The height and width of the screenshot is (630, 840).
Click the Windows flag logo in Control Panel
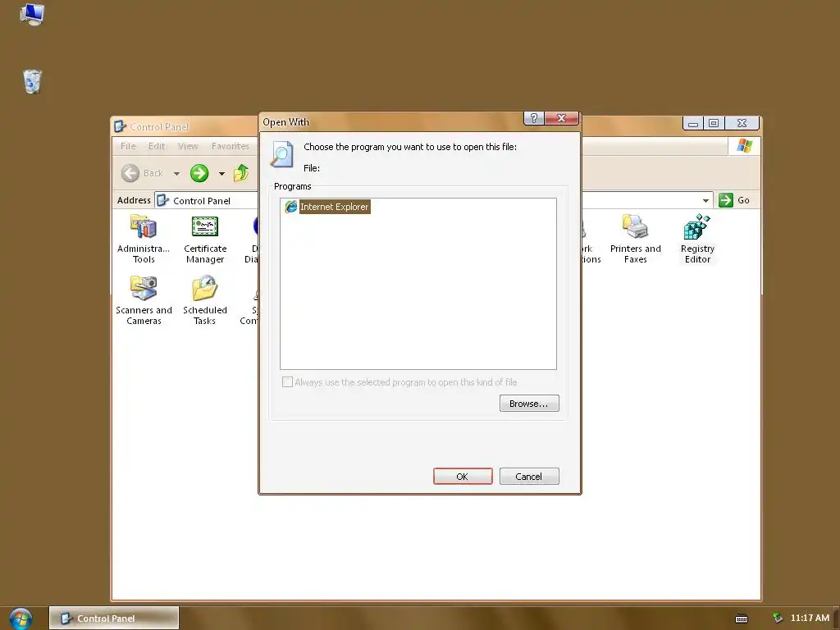[744, 146]
